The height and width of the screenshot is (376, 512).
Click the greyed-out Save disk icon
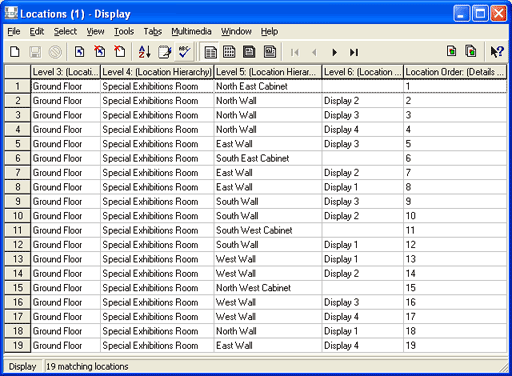[35, 52]
